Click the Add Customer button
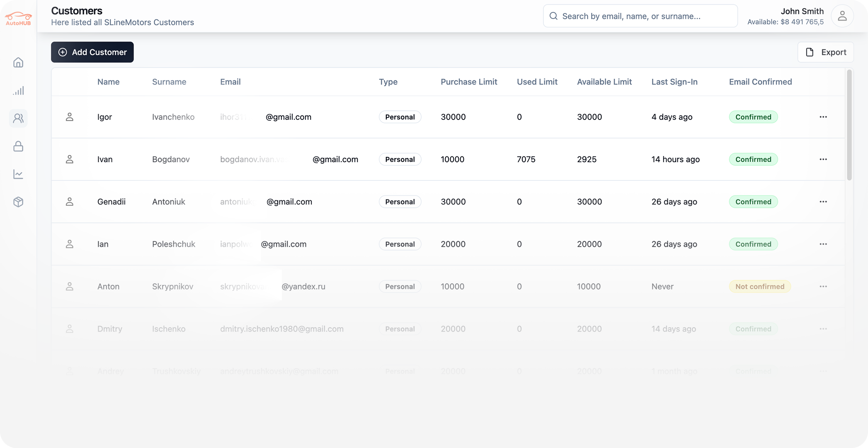The height and width of the screenshot is (448, 868). coord(92,52)
